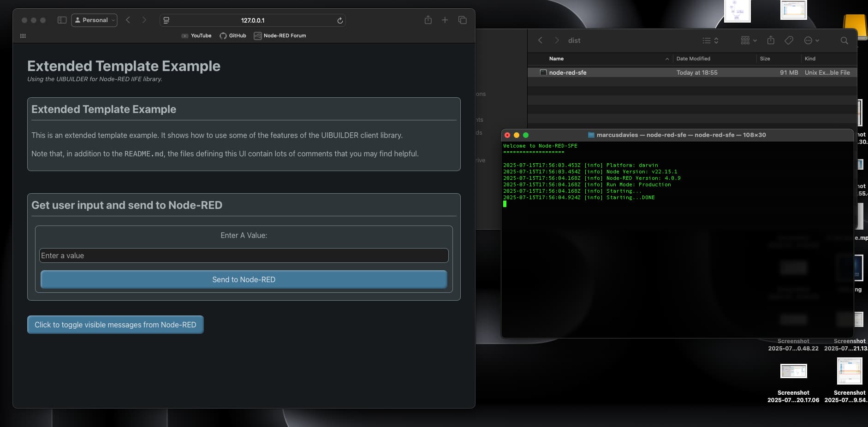This screenshot has width=868, height=427.
Task: Change Finder list view mode selector
Action: pyautogui.click(x=710, y=41)
